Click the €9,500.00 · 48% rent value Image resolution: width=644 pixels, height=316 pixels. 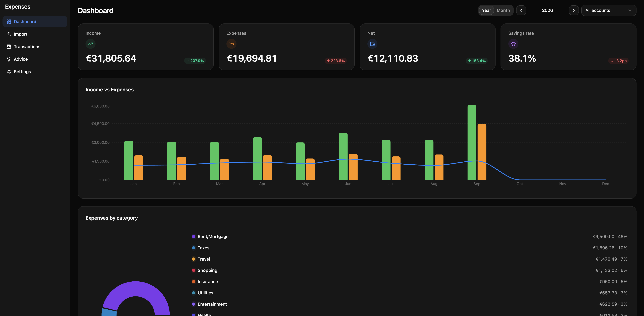tap(610, 237)
